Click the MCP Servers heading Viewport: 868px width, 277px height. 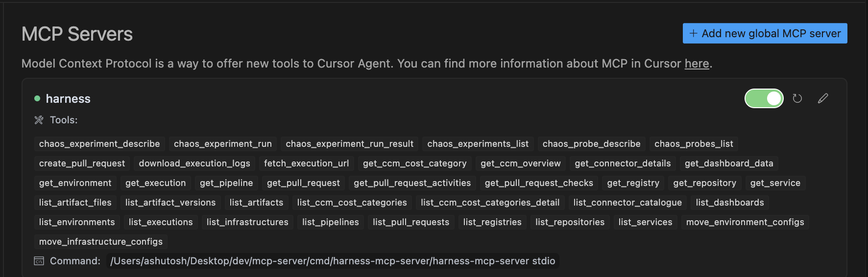(77, 34)
